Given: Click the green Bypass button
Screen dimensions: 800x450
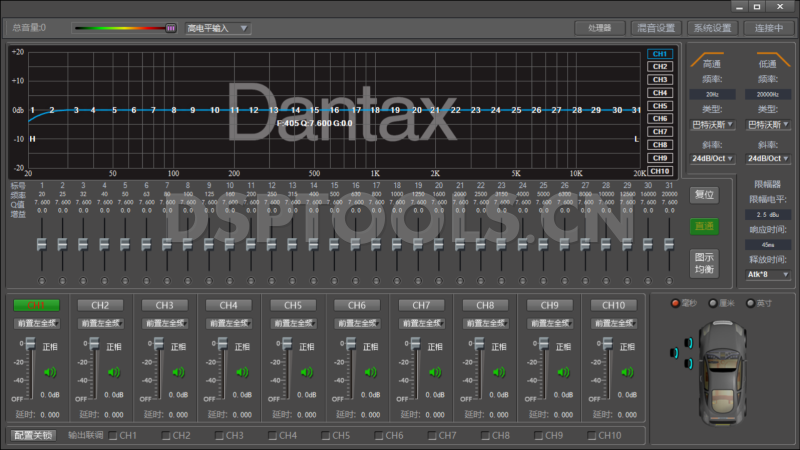Looking at the screenshot, I should 705,226.
